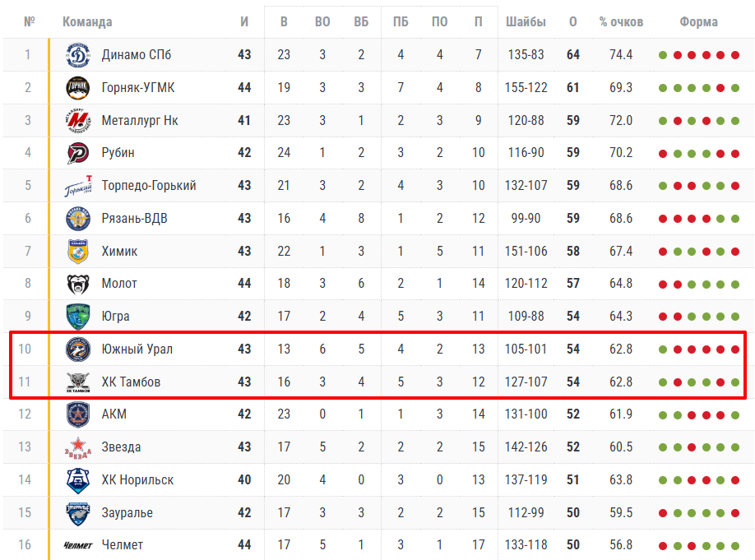Click first form dot for Динамо СПб
Viewport: 755px width, 560px height.
(x=663, y=56)
